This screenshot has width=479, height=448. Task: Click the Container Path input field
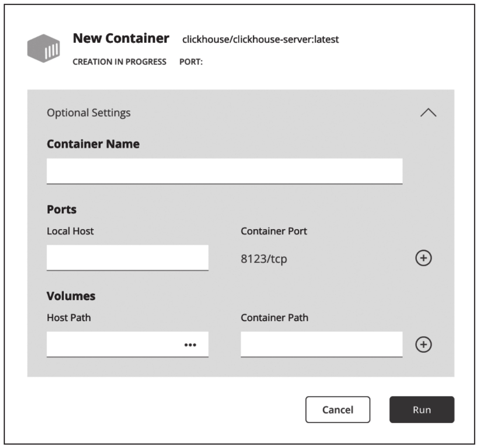[321, 344]
